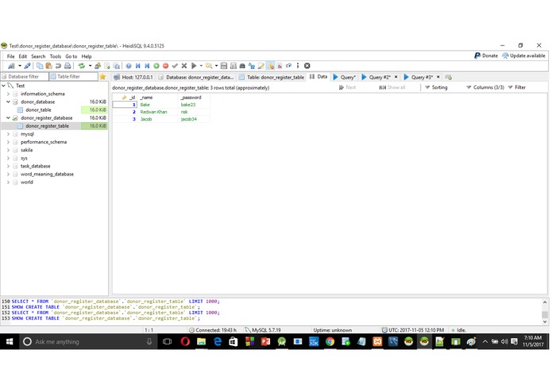Switch to the Database: donor_register_data... tab
This screenshot has height=392, width=552.
(x=196, y=77)
